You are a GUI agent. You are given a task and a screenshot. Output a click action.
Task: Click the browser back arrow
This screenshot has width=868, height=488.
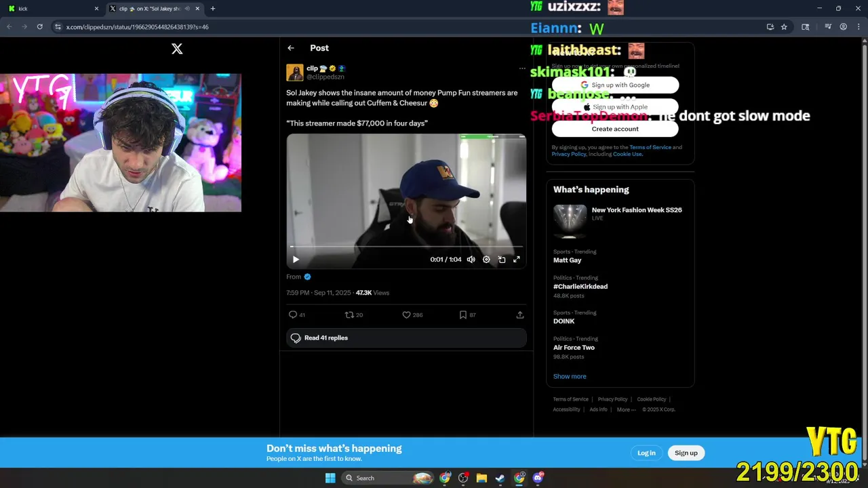(x=9, y=27)
